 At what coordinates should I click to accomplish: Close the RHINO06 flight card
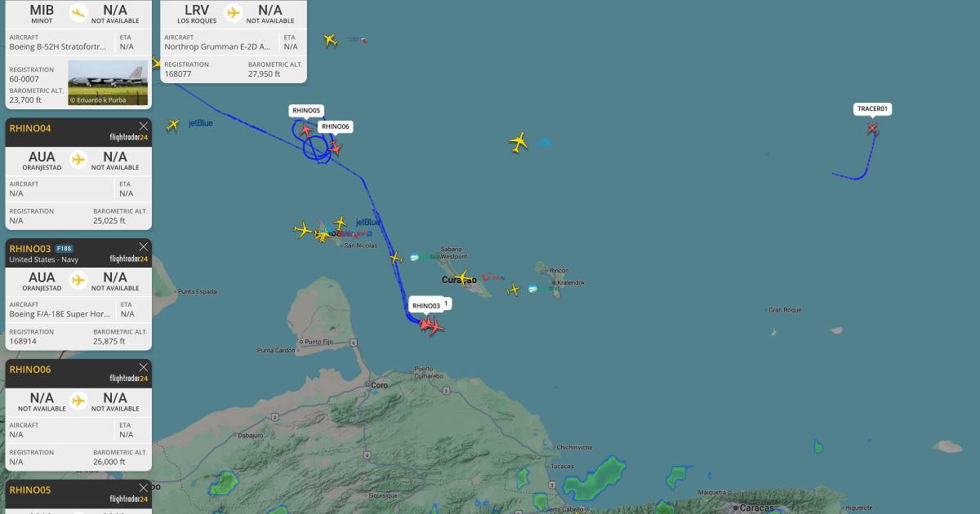tap(144, 367)
